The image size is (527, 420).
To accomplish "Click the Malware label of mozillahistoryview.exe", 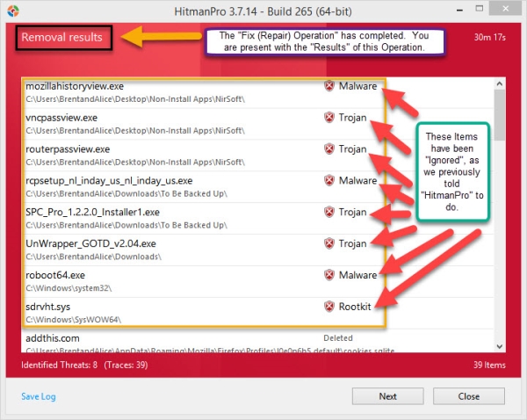I will pos(358,86).
